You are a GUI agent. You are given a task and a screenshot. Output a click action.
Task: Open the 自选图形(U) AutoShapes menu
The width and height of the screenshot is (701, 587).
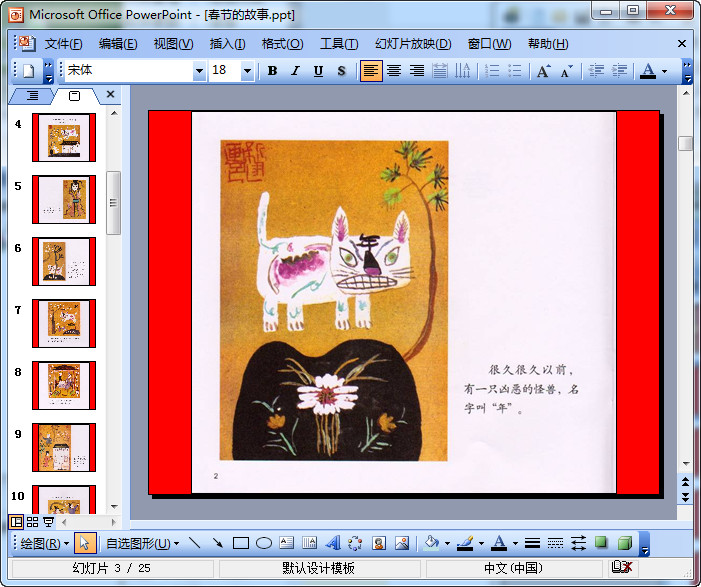tap(143, 544)
